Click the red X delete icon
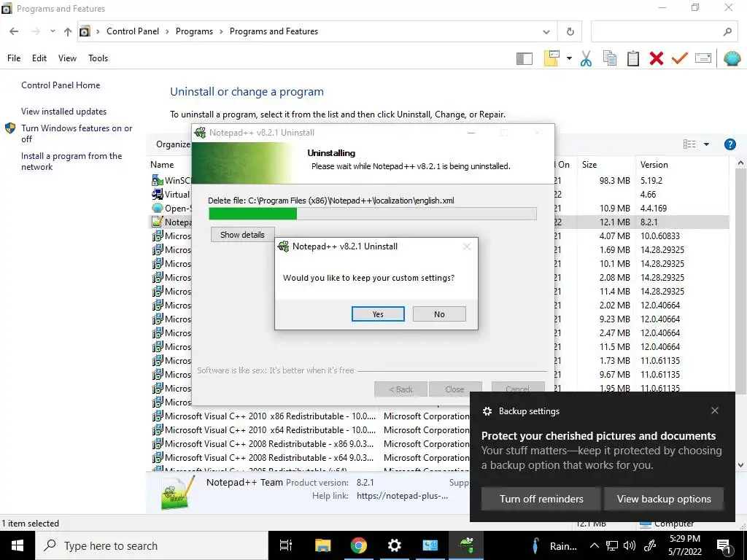The height and width of the screenshot is (560, 747). click(657, 58)
